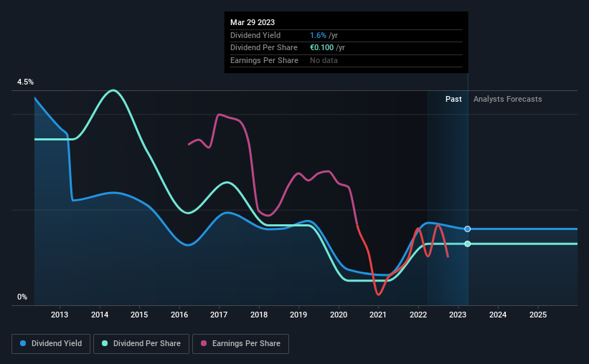Click the 4.5% y-axis label
Screen dimensions: 589x364
(x=25, y=82)
